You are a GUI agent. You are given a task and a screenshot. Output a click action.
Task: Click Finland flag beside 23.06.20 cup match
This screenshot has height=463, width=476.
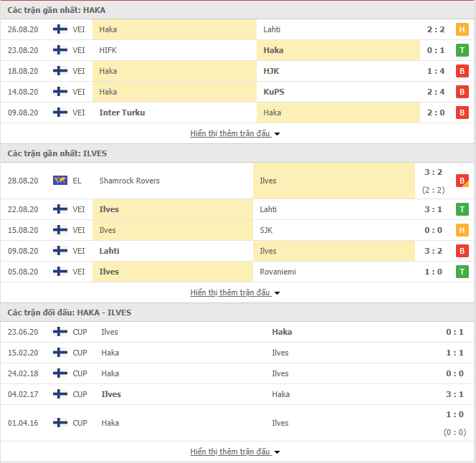(60, 332)
